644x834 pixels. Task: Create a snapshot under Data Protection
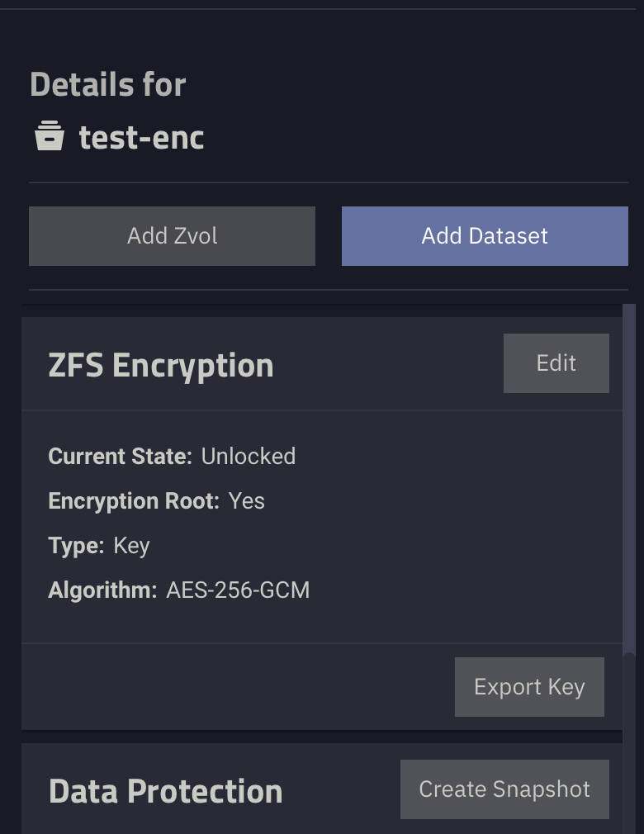(x=504, y=789)
